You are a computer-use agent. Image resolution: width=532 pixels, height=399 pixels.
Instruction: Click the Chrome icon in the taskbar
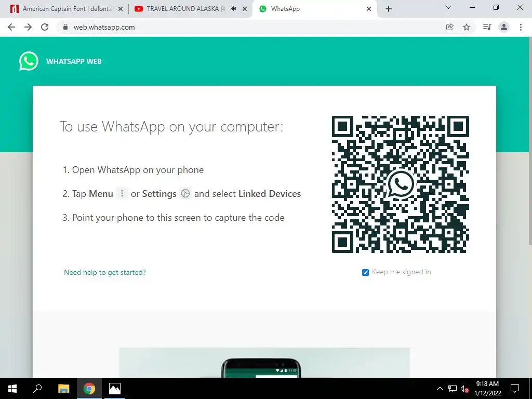89,389
